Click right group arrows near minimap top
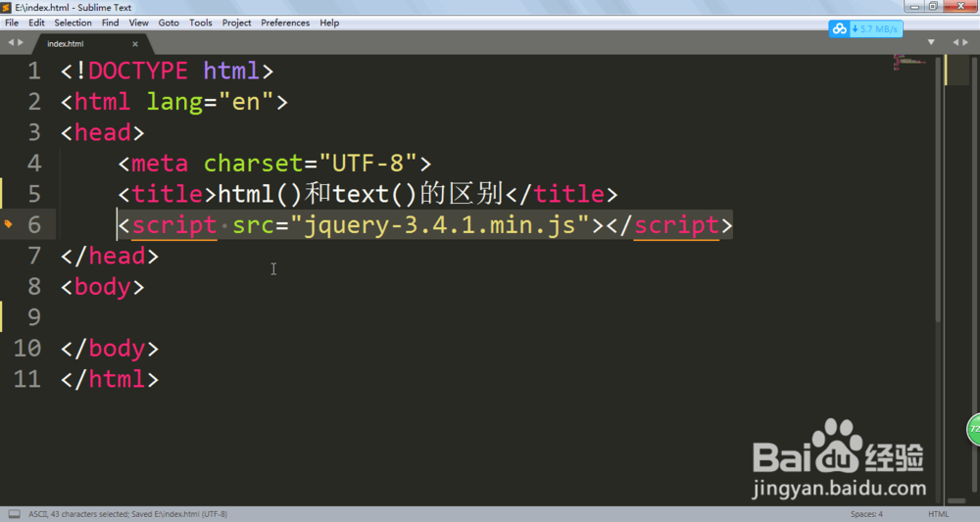 [960, 42]
